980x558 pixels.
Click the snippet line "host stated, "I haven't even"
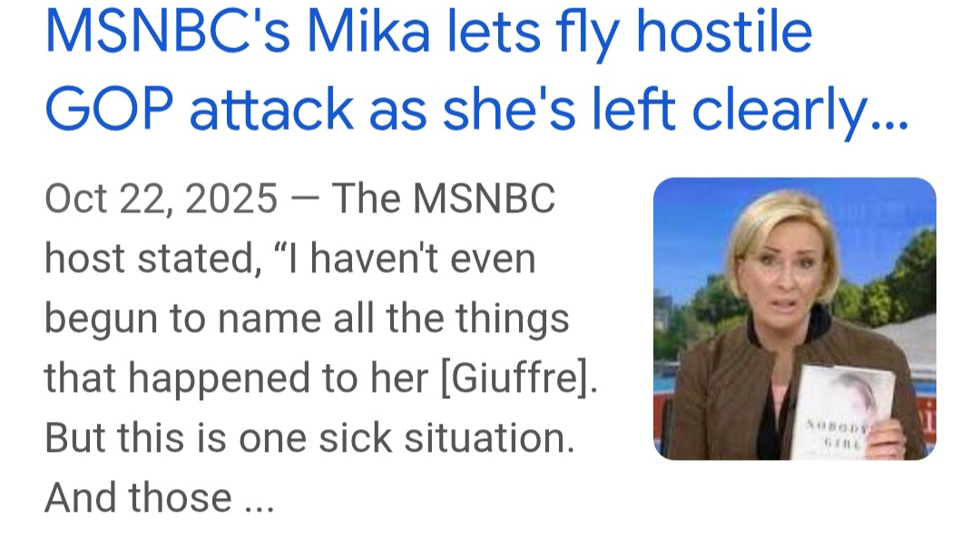[289, 259]
